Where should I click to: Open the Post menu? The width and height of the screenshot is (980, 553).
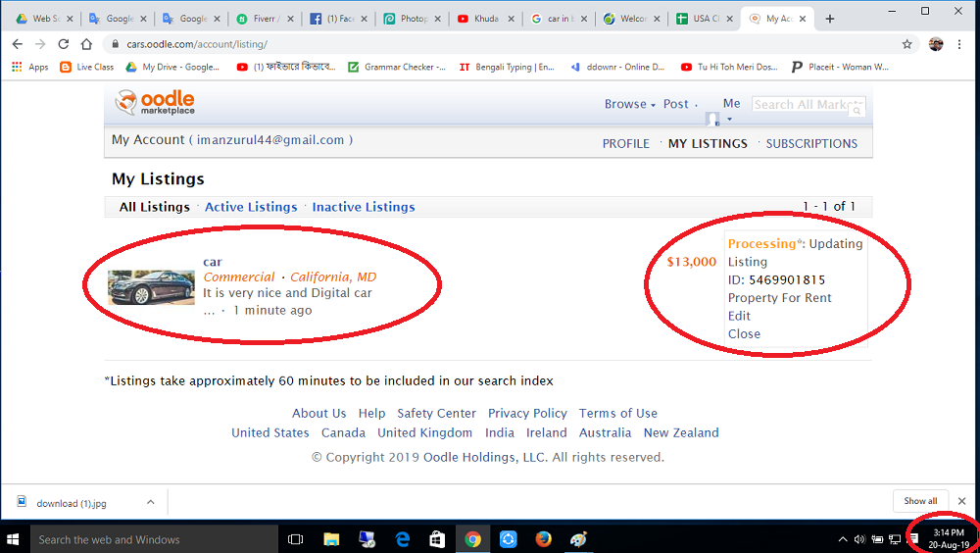679,105
